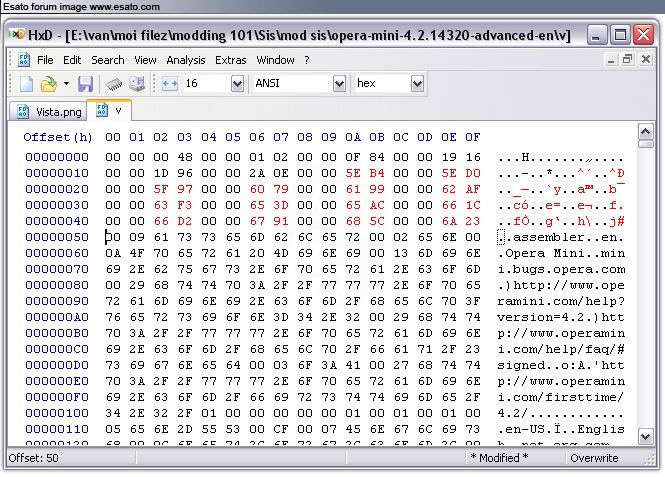Open the hex offset base dropdown

coord(417,84)
